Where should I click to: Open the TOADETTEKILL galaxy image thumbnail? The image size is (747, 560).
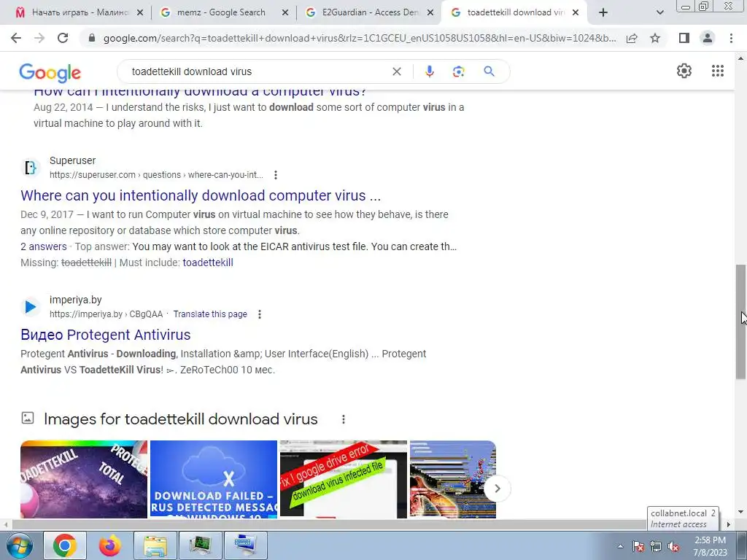click(84, 479)
